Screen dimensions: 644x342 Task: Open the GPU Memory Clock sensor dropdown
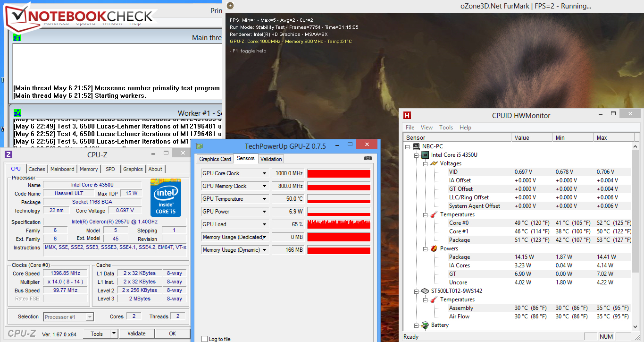click(x=264, y=186)
